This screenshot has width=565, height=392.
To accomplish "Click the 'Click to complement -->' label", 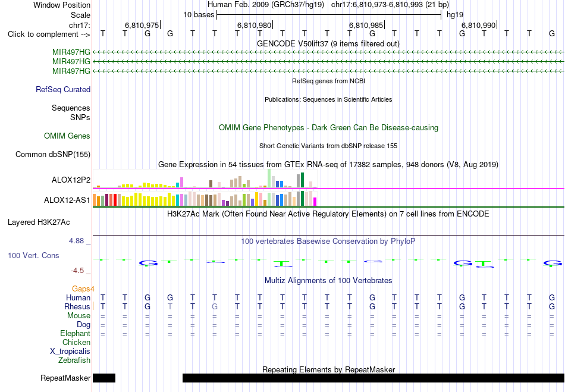I will pyautogui.click(x=49, y=35).
